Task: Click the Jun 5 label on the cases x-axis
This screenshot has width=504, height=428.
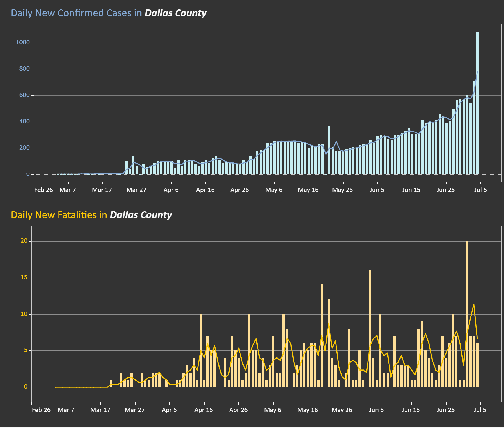Action: coord(377,190)
